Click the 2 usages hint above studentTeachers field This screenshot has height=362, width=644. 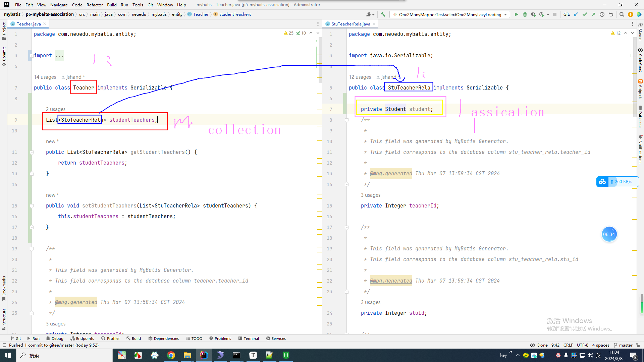coord(56,109)
